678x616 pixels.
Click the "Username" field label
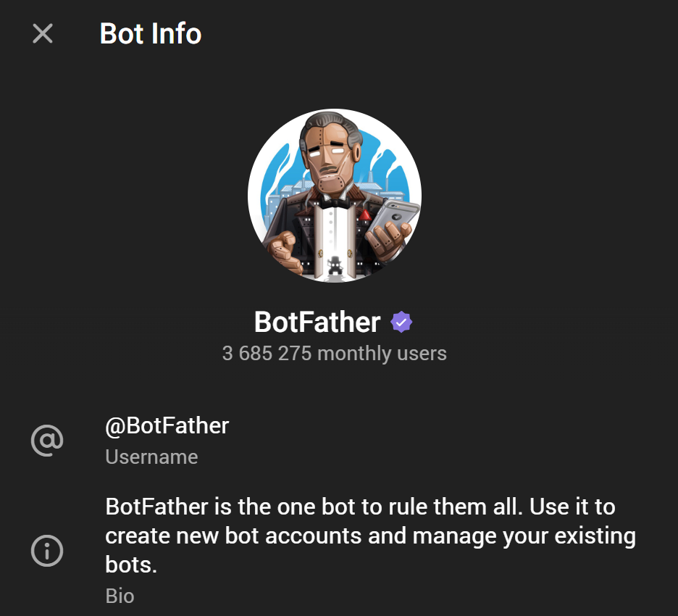pyautogui.click(x=151, y=457)
